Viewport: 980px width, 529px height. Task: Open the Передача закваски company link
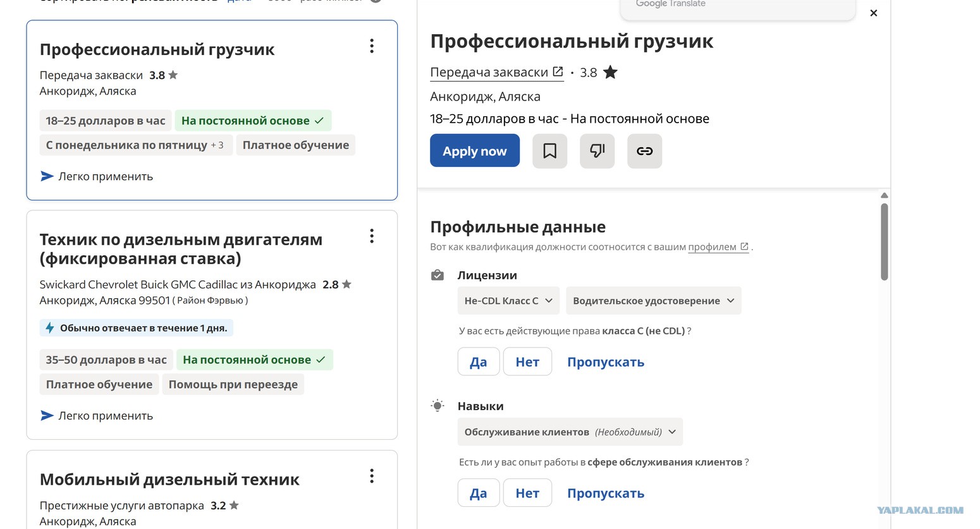(496, 73)
